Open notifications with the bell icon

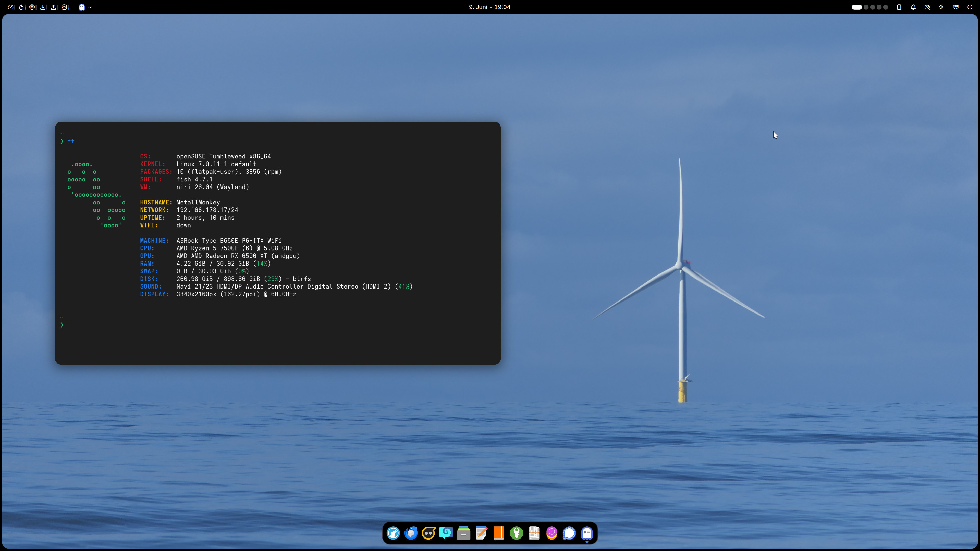coord(913,7)
